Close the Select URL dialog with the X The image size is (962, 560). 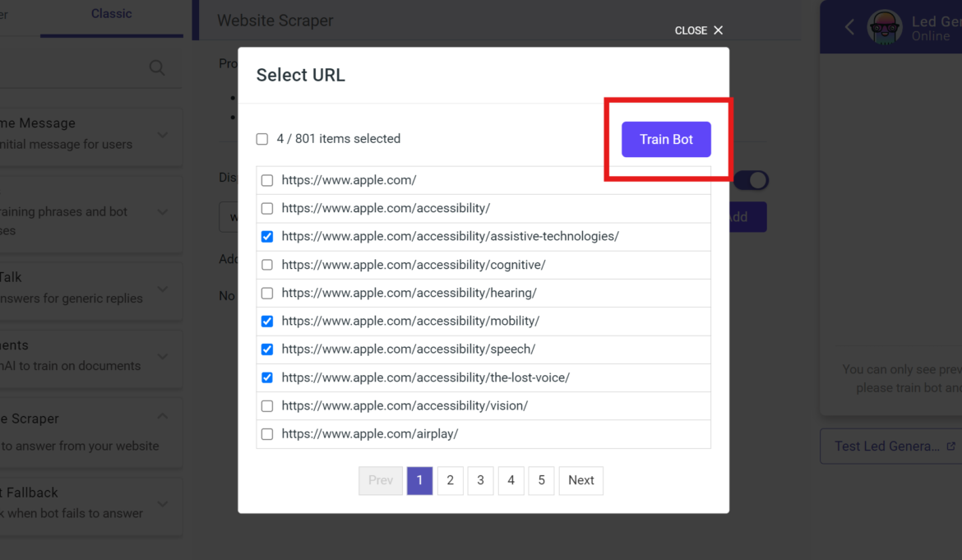pos(718,30)
